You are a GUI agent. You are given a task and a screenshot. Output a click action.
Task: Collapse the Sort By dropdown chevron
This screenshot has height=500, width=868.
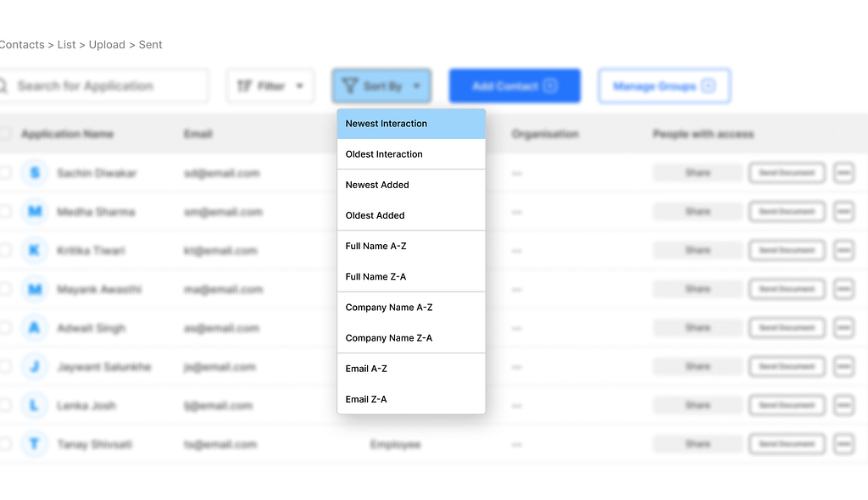point(415,86)
